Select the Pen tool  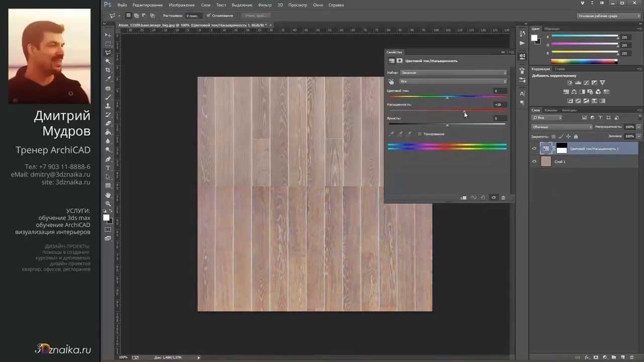point(108,159)
